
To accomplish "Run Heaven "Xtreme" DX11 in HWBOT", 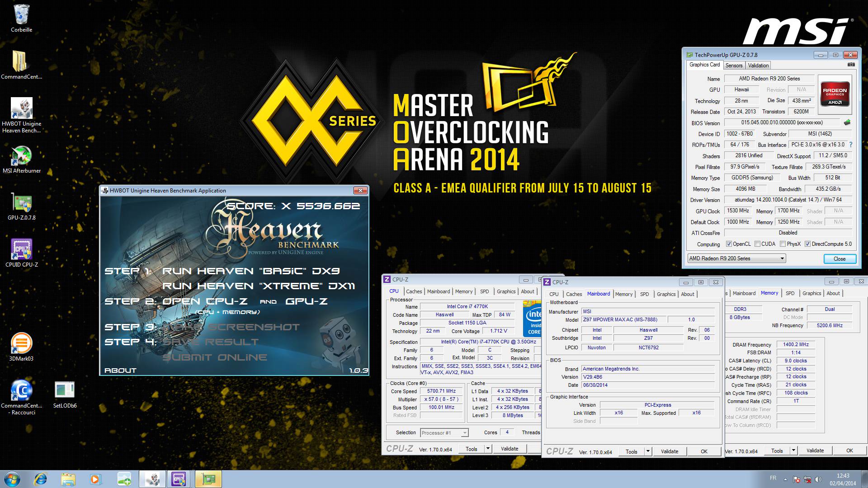I will [259, 286].
